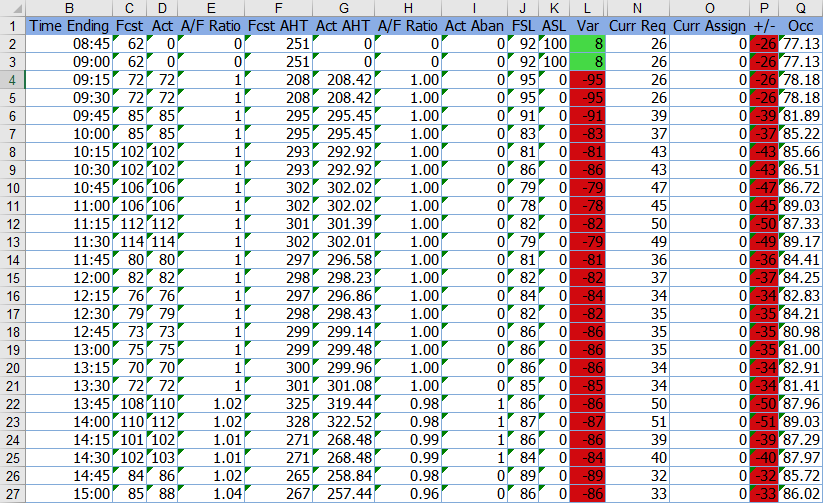The height and width of the screenshot is (503, 823).
Task: Select the 08:45 time cell
Action: (69, 43)
